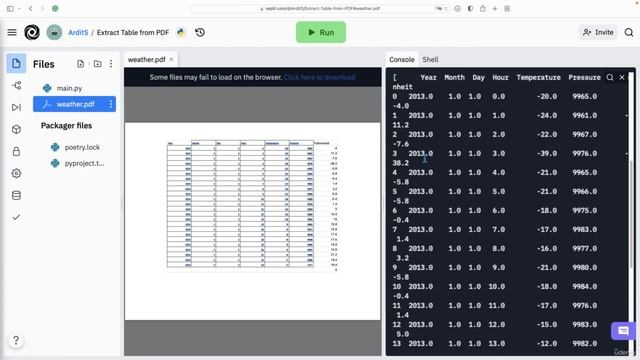Select the Files sidebar icon
Image resolution: width=640 pixels, height=360 pixels.
pos(16,63)
